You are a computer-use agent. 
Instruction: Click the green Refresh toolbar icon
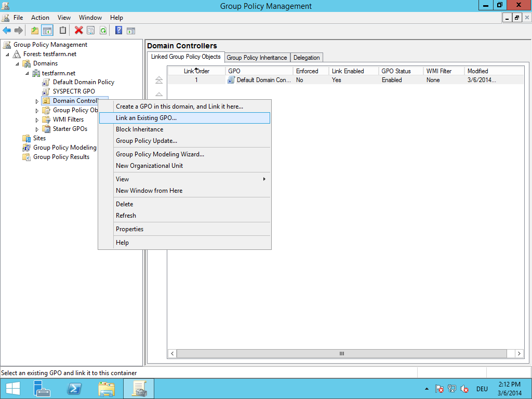[x=103, y=31]
